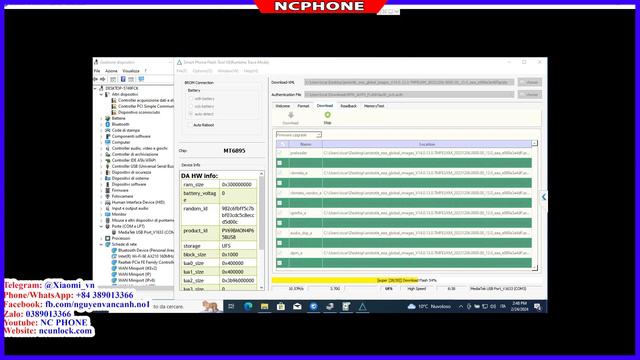Toggle the select-all checkbox in table header
Screen dimensions: 640x360
click(282, 144)
